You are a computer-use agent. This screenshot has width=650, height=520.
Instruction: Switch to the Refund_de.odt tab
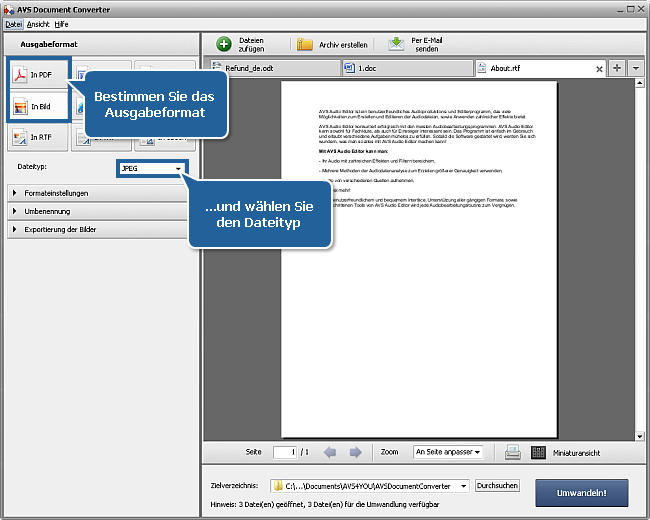click(x=275, y=68)
